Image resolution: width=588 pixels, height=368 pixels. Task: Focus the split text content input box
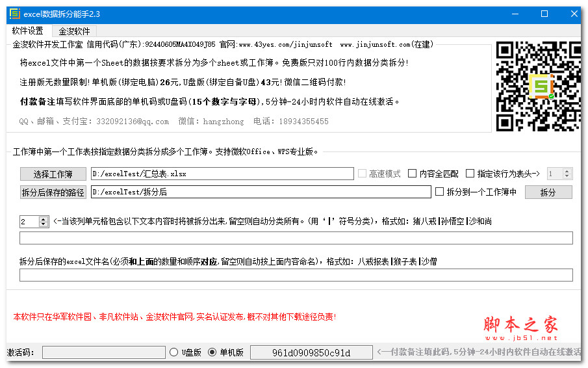coord(296,238)
